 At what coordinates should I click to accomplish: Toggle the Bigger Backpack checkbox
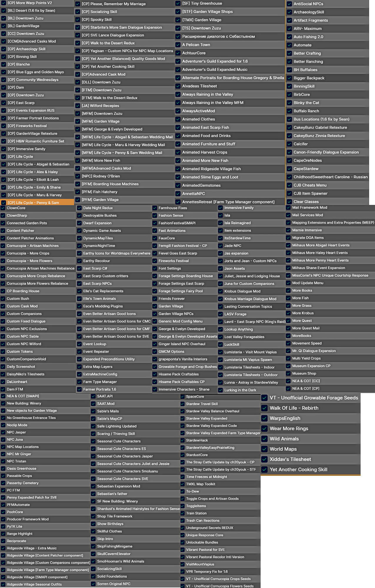point(289,78)
